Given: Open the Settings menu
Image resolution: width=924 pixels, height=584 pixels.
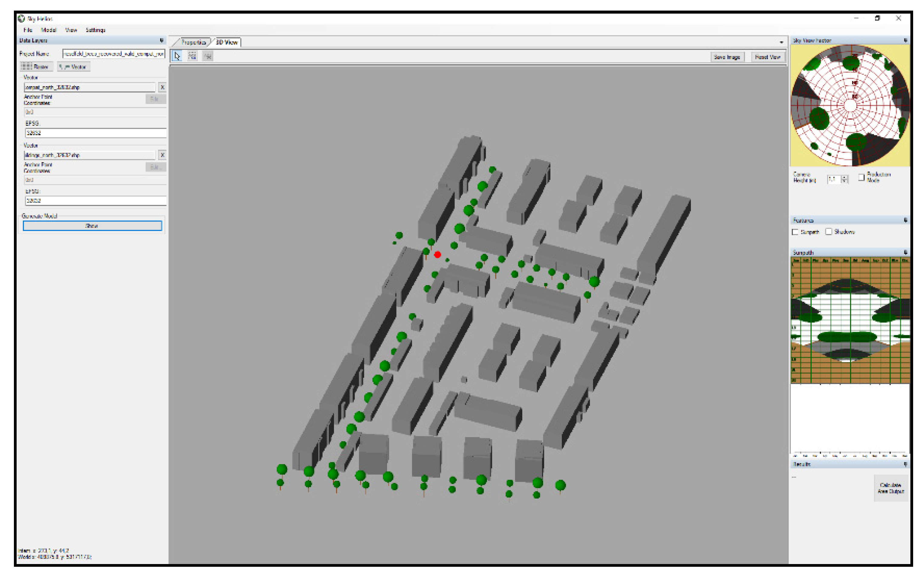Looking at the screenshot, I should click(96, 30).
